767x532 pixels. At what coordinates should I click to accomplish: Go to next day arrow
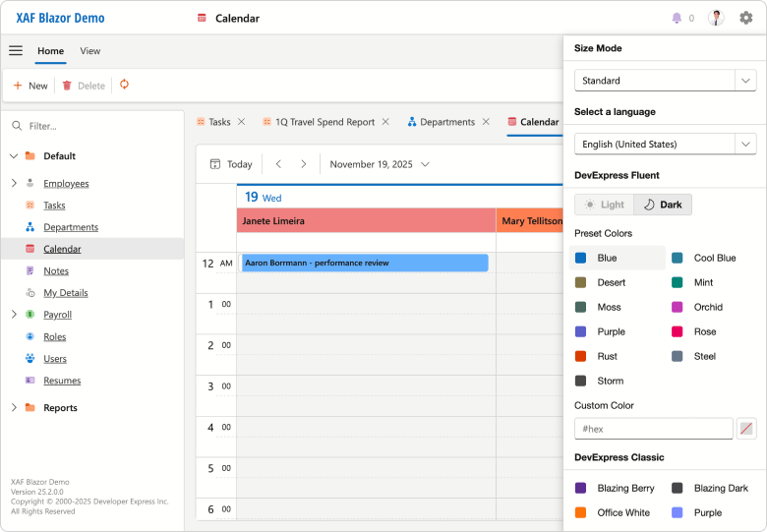tap(304, 164)
